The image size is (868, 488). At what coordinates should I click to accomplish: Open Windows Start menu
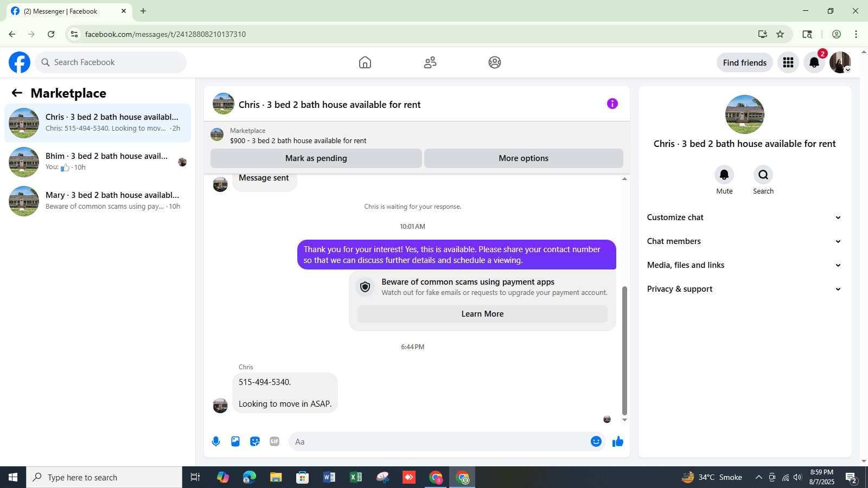(13, 477)
